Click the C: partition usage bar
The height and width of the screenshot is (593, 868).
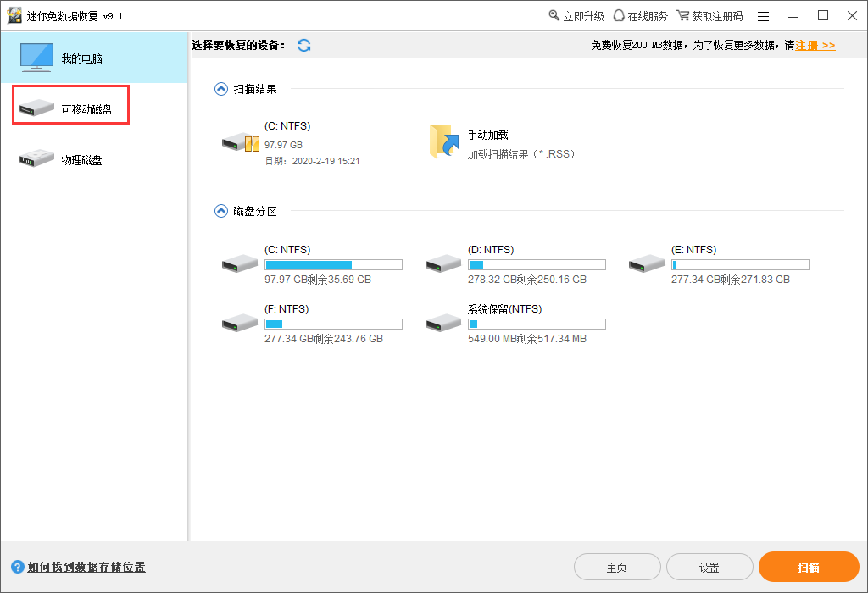(333, 265)
